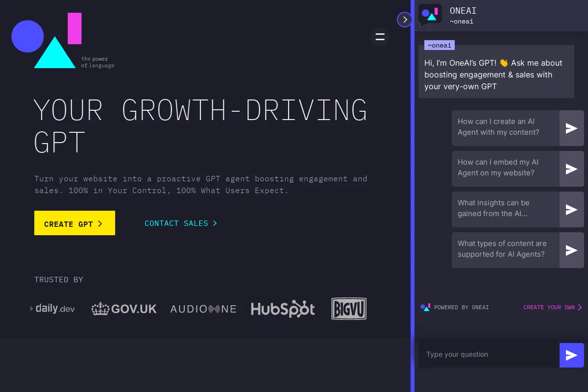Send the 'types of content supported' suggestion

[x=571, y=250]
